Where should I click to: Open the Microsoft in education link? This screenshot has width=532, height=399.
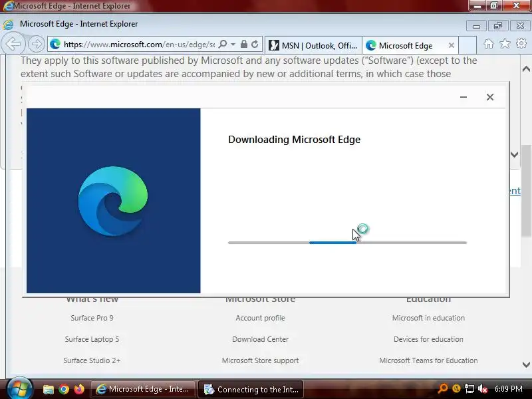tap(428, 318)
